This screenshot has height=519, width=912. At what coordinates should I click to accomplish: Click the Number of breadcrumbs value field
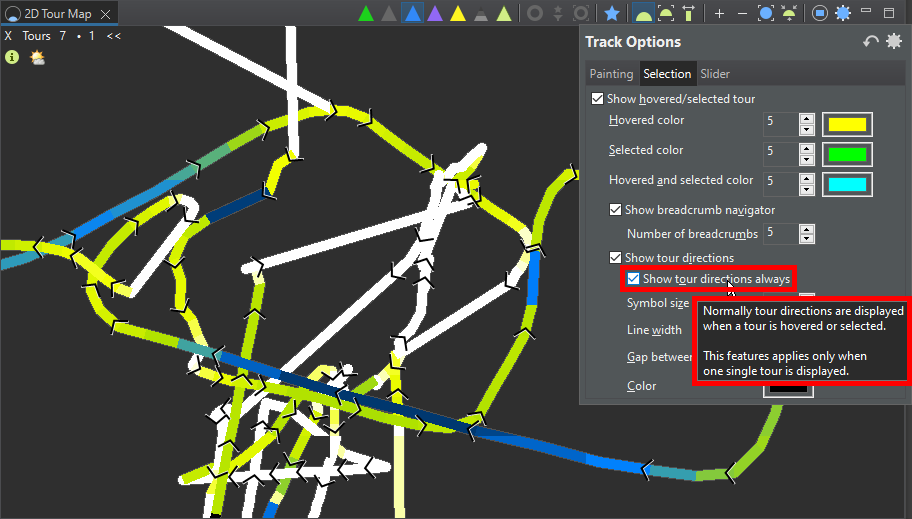pyautogui.click(x=781, y=233)
